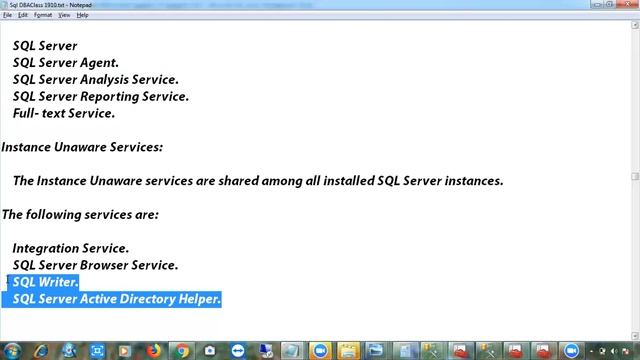This screenshot has width=640, height=360.
Task: Launch Internet Explorer from taskbar
Action: [41, 351]
